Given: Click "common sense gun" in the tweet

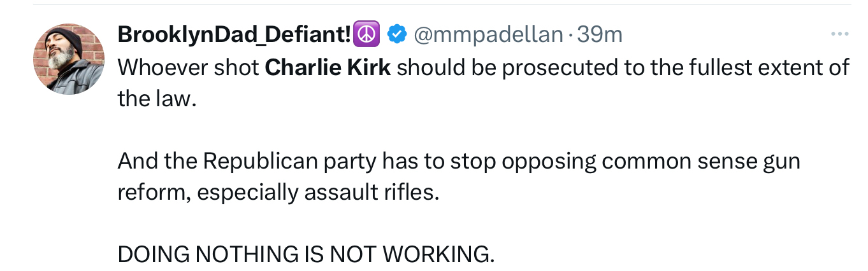Looking at the screenshot, I should [x=700, y=161].
